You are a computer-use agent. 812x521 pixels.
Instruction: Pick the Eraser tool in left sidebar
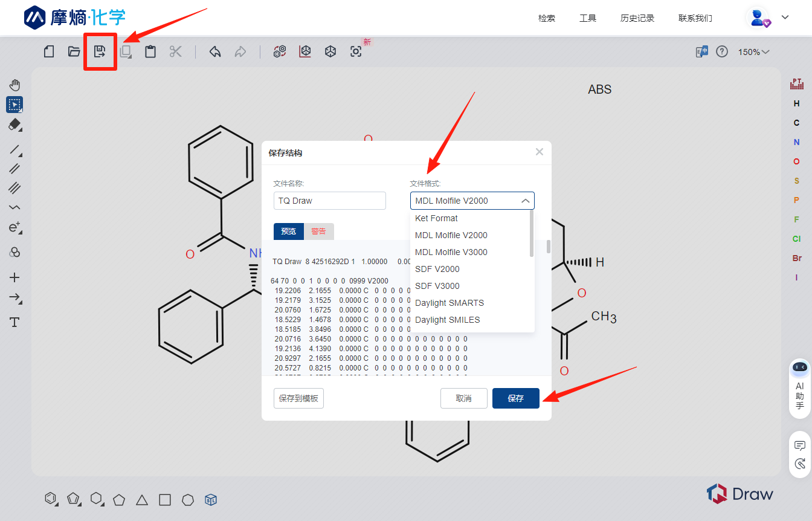14,125
